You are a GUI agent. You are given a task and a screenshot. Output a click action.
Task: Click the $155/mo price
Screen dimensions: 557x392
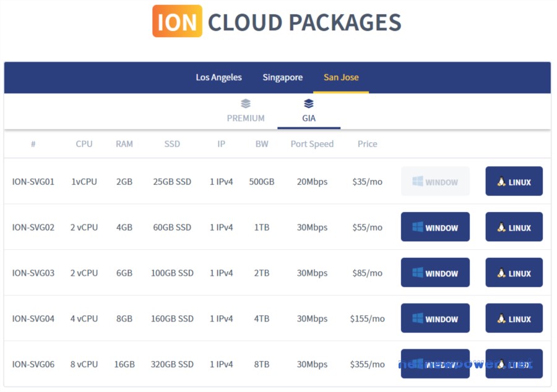(367, 318)
